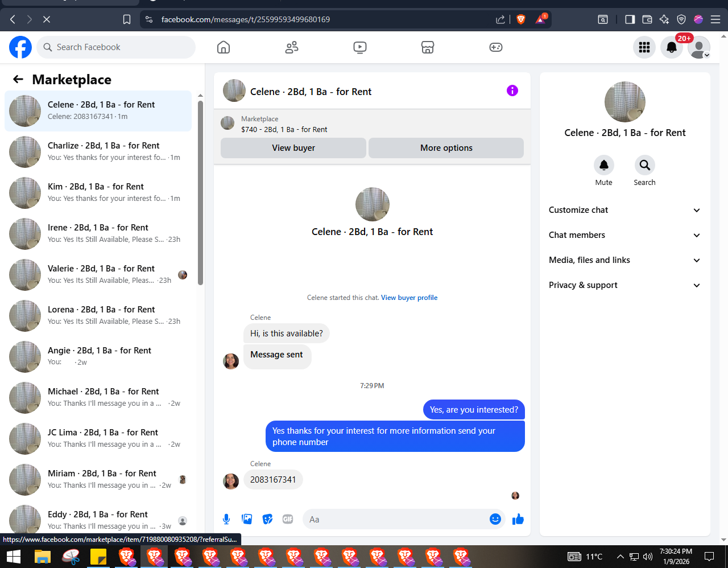Open the Watch video icon

click(360, 47)
